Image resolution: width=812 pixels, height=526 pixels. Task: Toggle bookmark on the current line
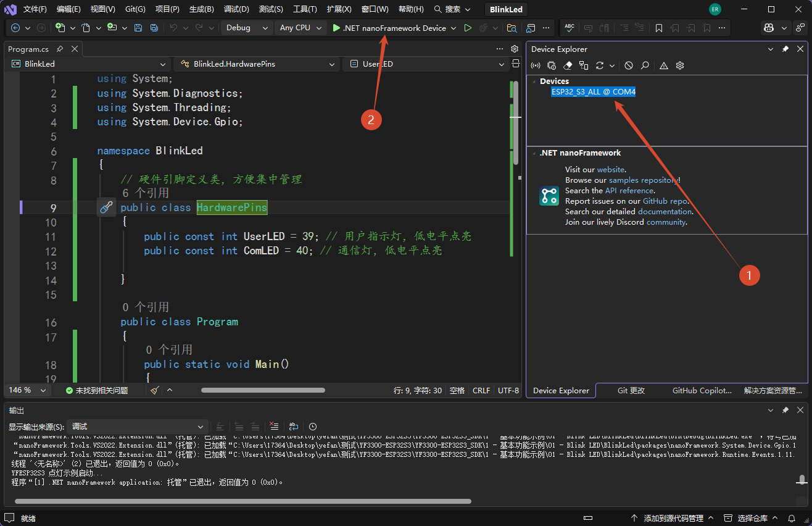pyautogui.click(x=659, y=28)
